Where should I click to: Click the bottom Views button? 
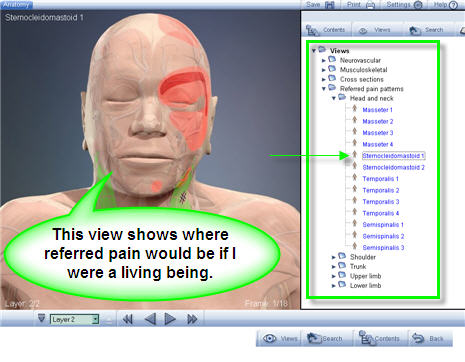click(x=279, y=339)
